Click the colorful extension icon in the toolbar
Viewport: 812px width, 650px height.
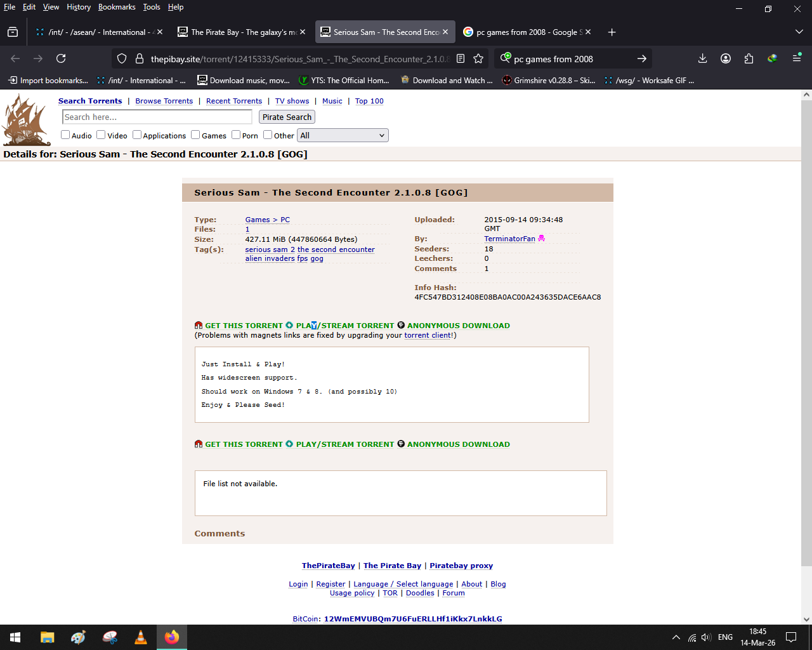click(772, 58)
